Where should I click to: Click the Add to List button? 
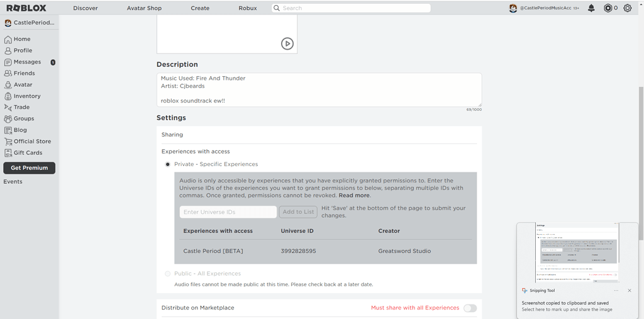pyautogui.click(x=298, y=212)
